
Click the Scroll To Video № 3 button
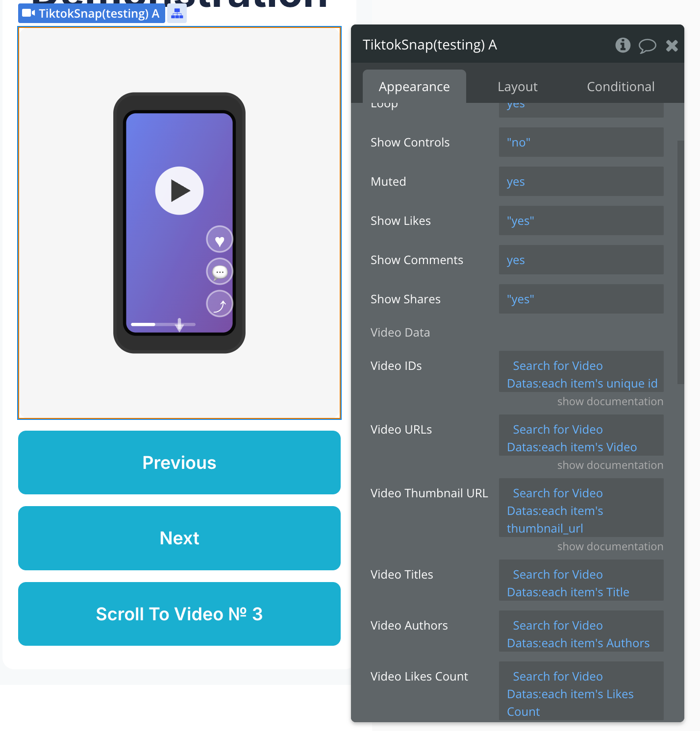point(179,614)
